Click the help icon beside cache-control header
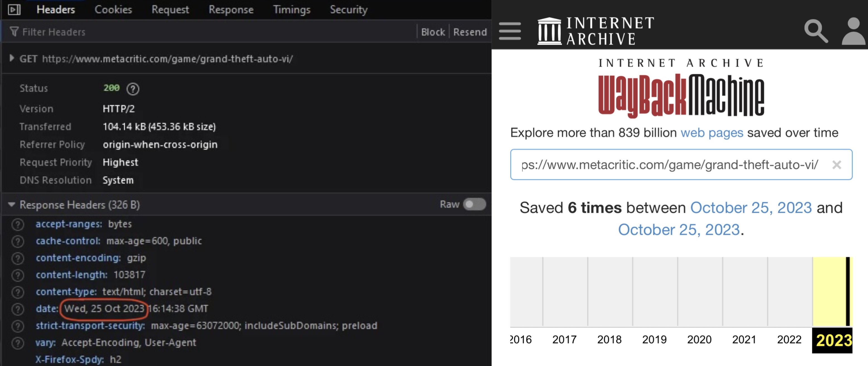Image resolution: width=868 pixels, height=366 pixels. (18, 241)
